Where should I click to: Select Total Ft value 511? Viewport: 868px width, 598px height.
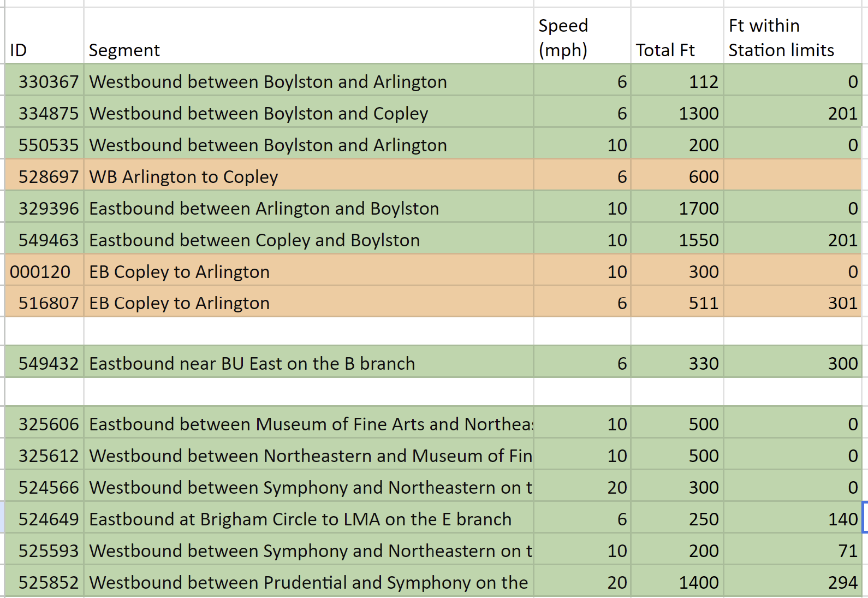click(x=677, y=303)
